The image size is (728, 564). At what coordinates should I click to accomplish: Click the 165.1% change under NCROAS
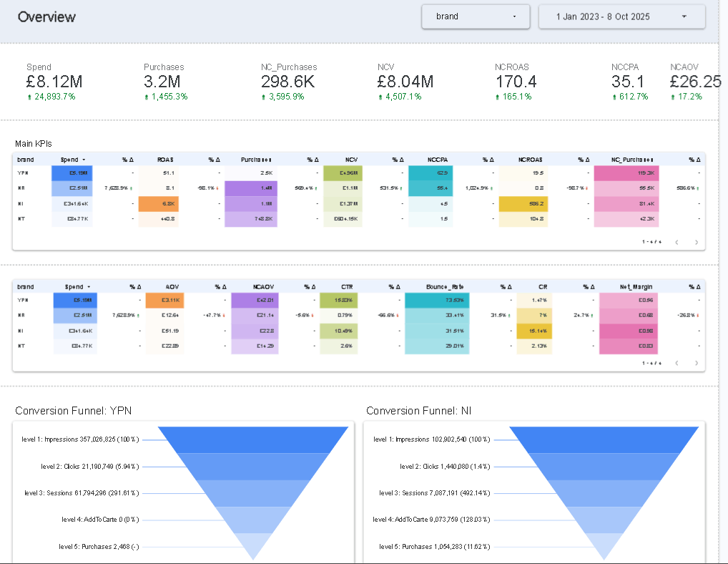pos(513,97)
